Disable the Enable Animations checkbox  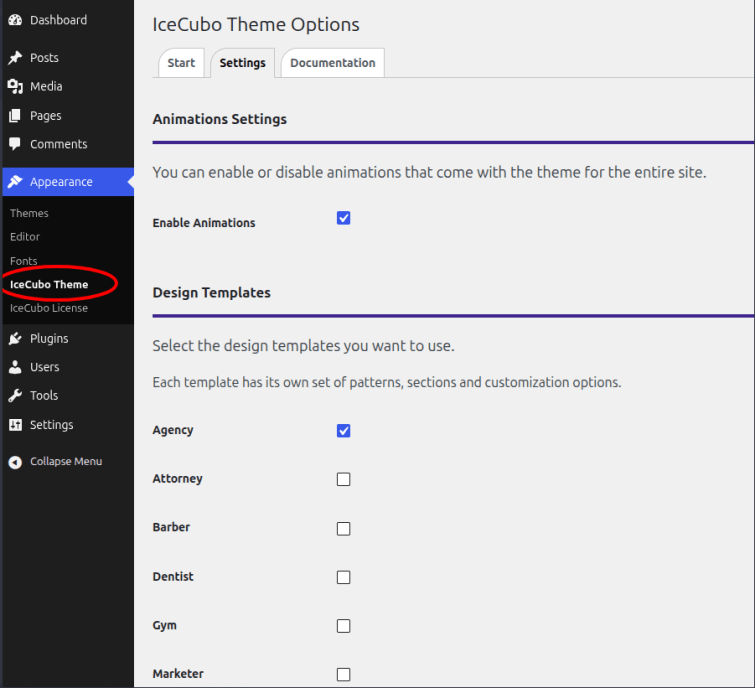tap(343, 218)
